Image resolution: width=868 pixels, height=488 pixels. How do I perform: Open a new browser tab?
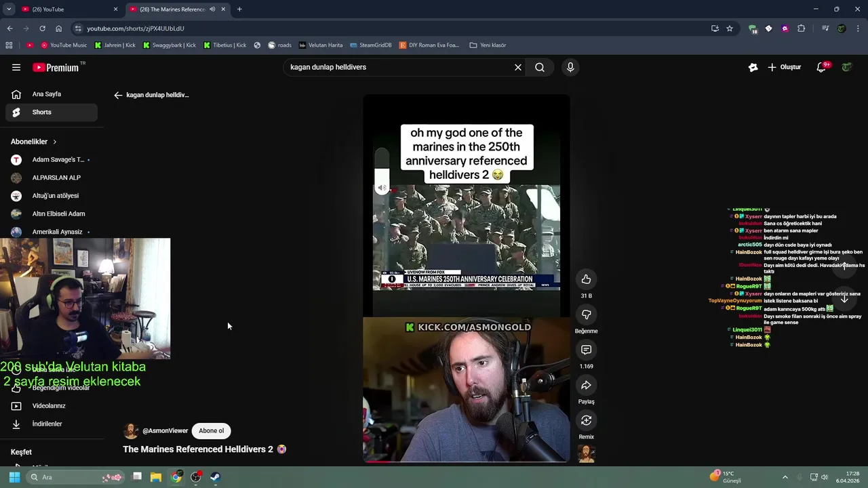point(239,9)
